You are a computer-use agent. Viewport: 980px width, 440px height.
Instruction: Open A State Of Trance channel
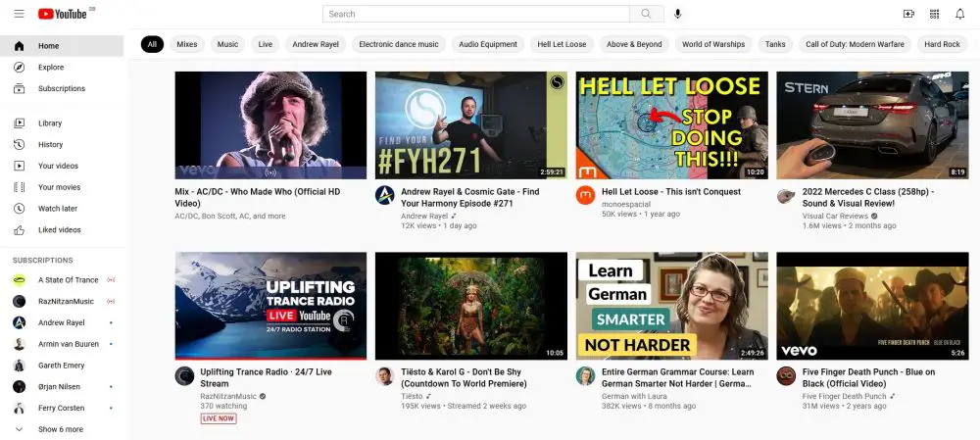pyautogui.click(x=62, y=280)
